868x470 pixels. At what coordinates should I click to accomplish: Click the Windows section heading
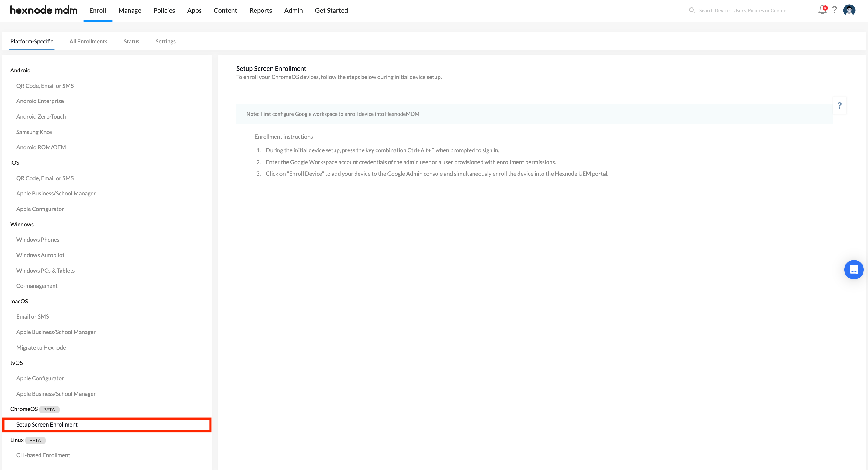click(x=22, y=224)
